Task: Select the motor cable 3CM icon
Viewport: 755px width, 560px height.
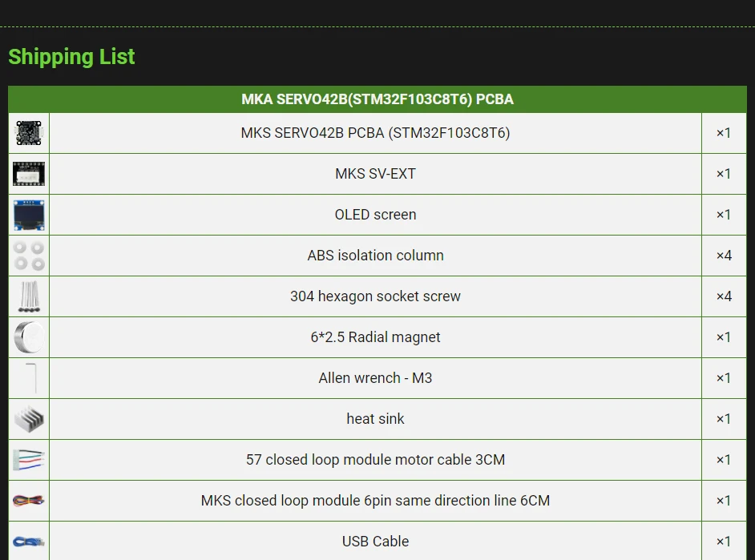Action: [29, 460]
